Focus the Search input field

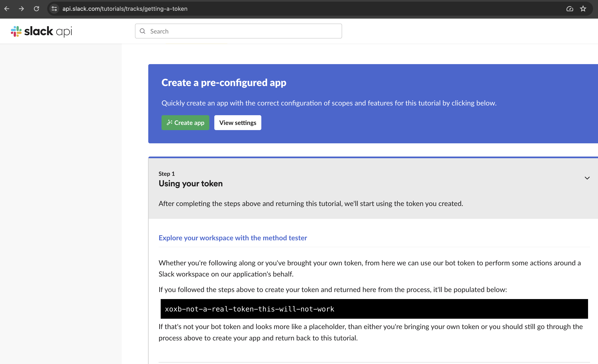(238, 31)
